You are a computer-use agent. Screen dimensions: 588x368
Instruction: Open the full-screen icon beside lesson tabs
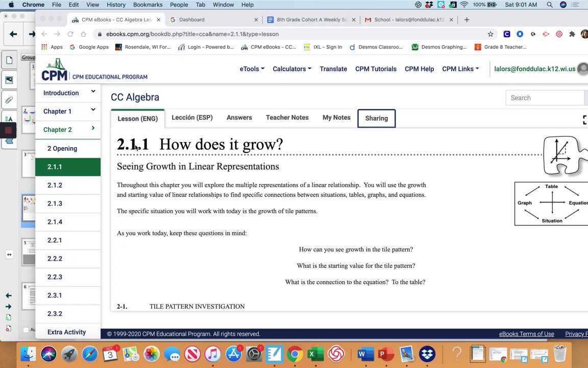pos(585,120)
